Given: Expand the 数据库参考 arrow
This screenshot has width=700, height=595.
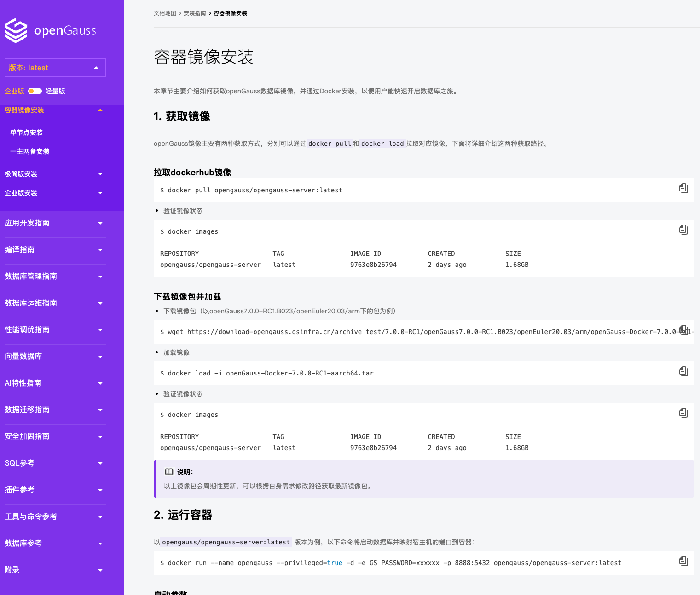Looking at the screenshot, I should click(x=100, y=543).
